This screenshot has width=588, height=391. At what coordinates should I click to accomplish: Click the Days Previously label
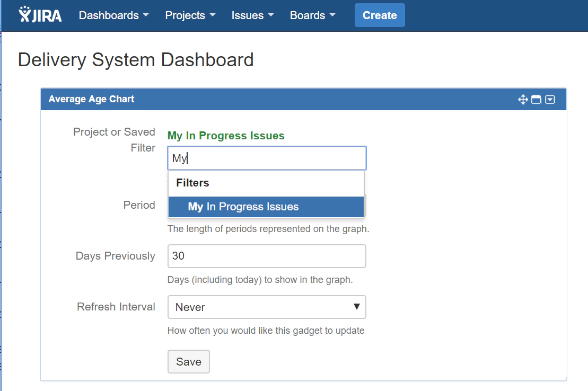[x=116, y=256]
